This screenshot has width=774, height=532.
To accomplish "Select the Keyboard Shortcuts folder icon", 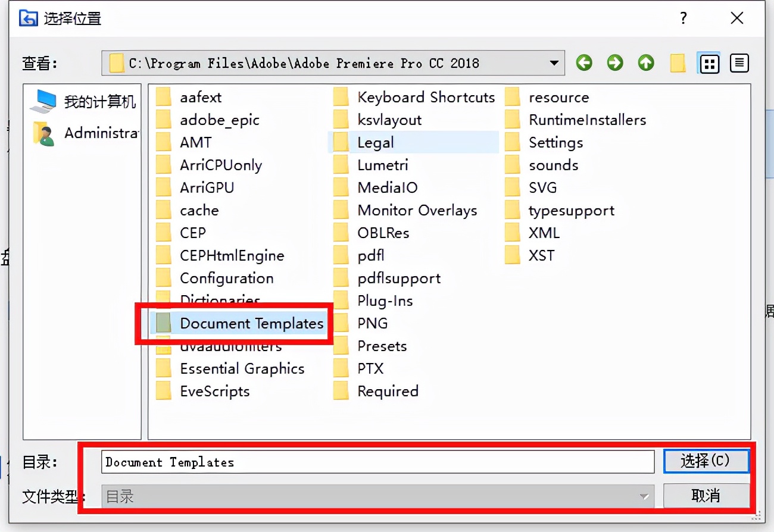I will [341, 97].
